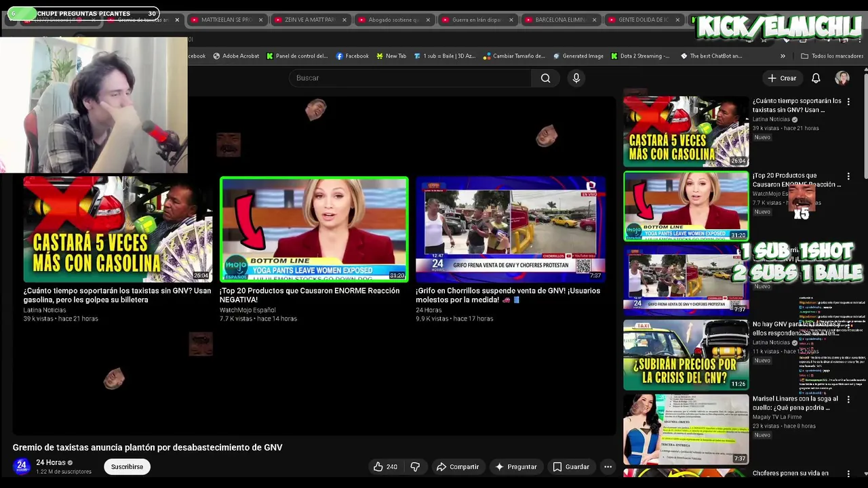Open Panel de control bookmark

point(297,56)
